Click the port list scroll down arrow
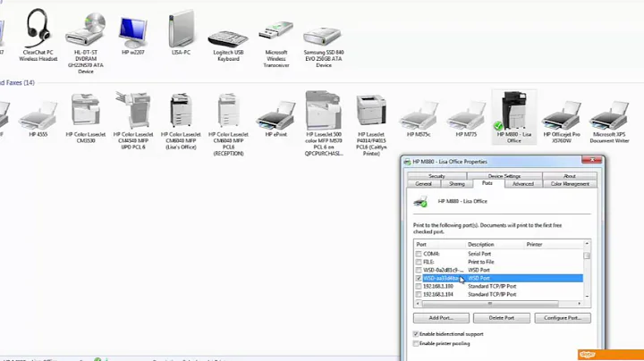644x361 pixels. 587,296
